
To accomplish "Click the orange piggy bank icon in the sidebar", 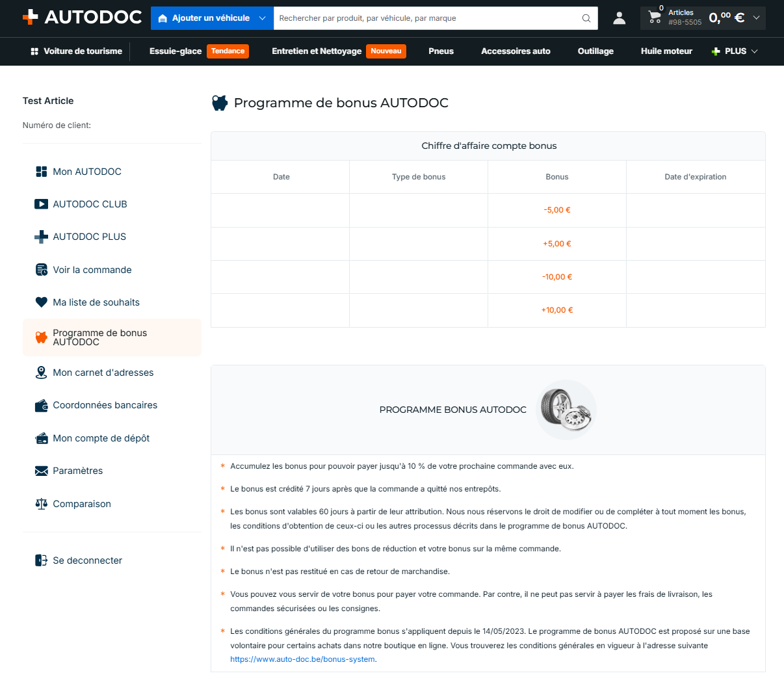I will (42, 337).
